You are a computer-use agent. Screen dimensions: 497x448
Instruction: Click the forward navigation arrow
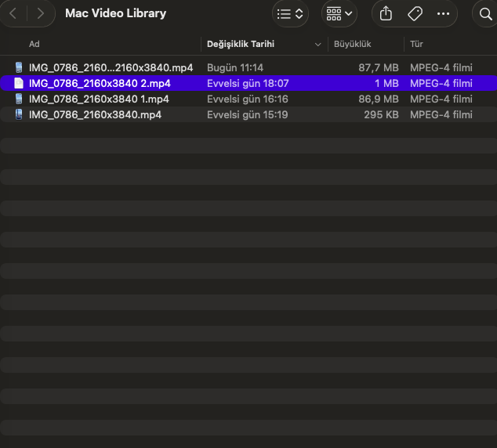tap(40, 13)
